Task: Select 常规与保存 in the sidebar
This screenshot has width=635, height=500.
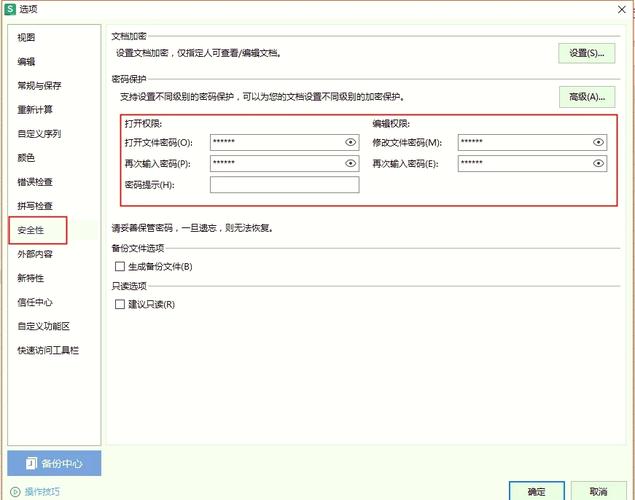Action: pos(39,85)
